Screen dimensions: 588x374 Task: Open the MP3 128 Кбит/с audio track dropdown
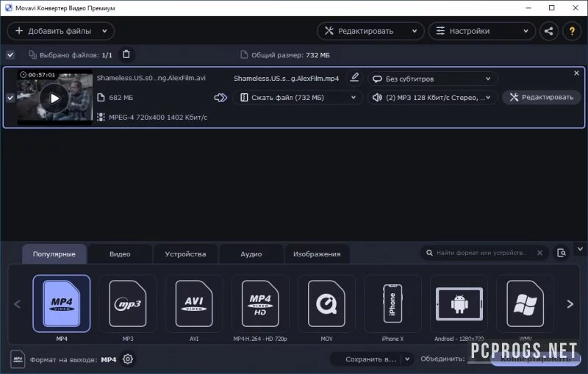pyautogui.click(x=432, y=98)
